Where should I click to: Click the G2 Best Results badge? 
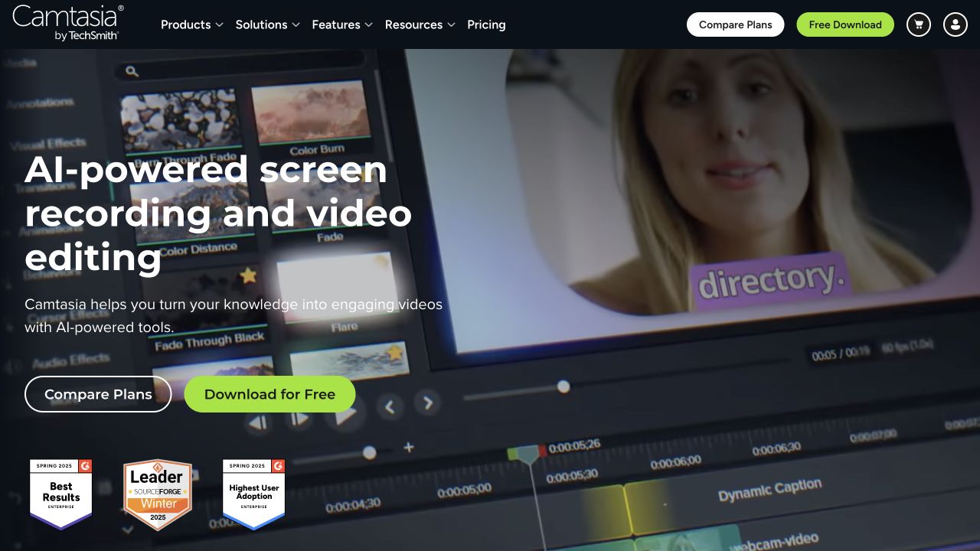(x=60, y=494)
